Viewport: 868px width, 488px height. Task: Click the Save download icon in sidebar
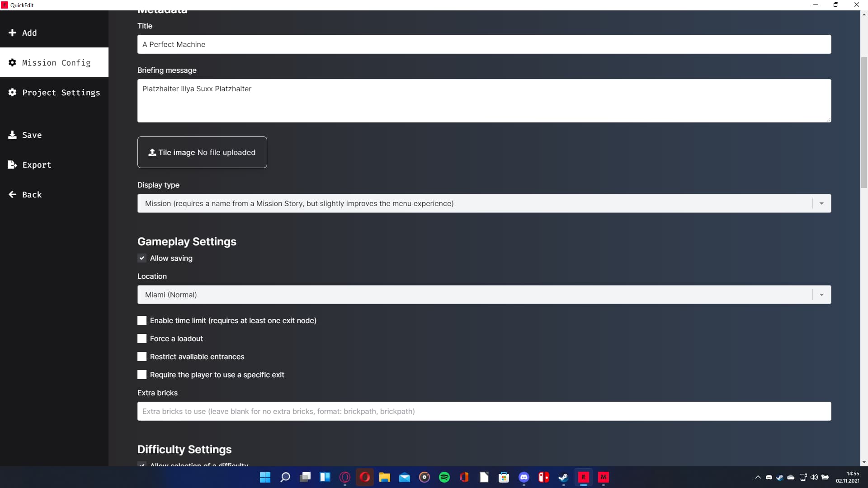(12, 135)
